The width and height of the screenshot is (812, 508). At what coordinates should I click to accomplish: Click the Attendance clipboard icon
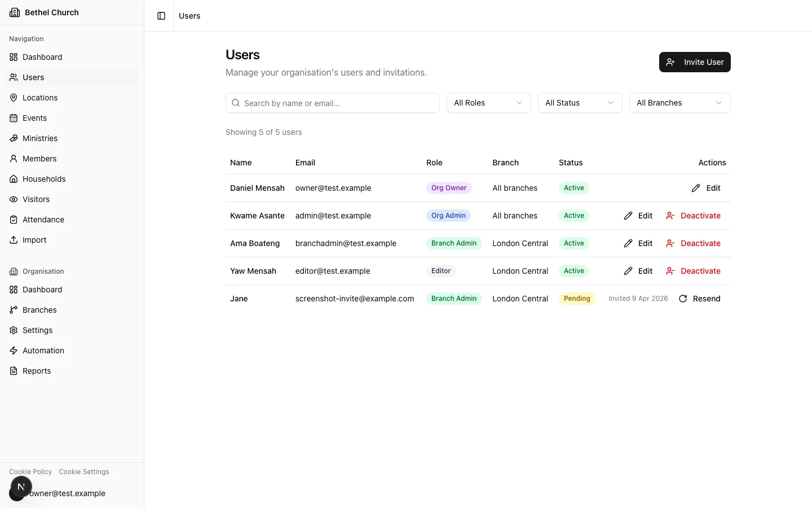point(14,220)
